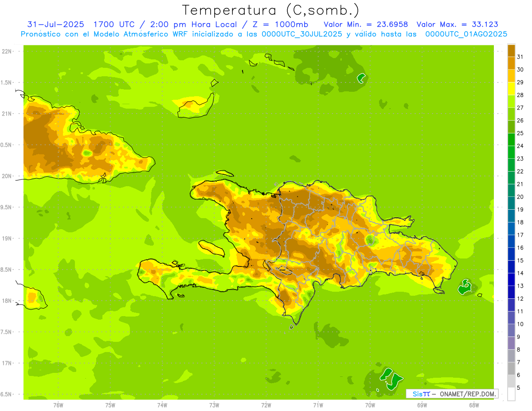Click the legend value '31'
The image size is (532, 411).
pyautogui.click(x=520, y=57)
